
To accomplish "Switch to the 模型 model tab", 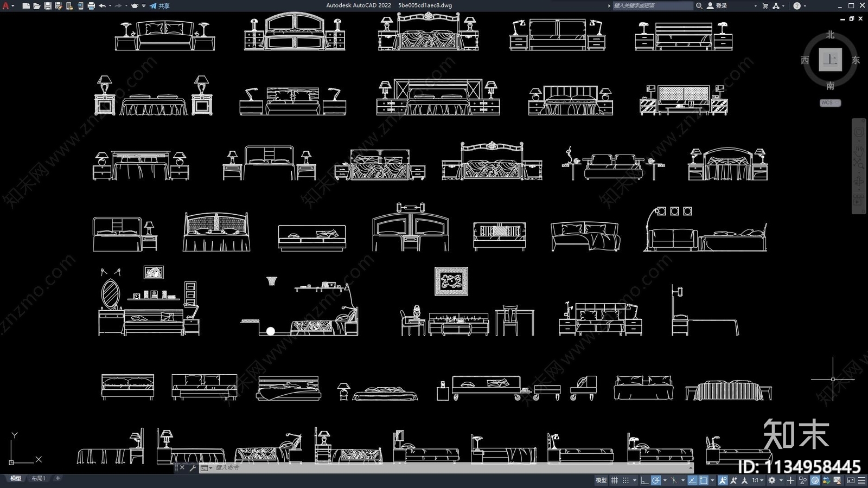I will click(16, 478).
